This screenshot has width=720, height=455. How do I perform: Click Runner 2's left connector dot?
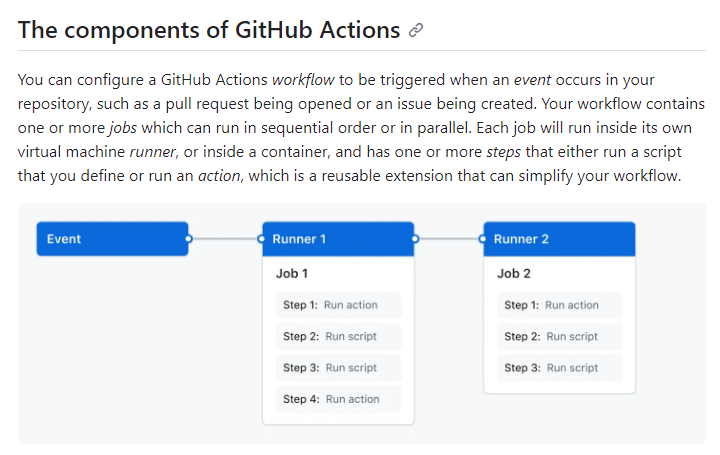(482, 239)
